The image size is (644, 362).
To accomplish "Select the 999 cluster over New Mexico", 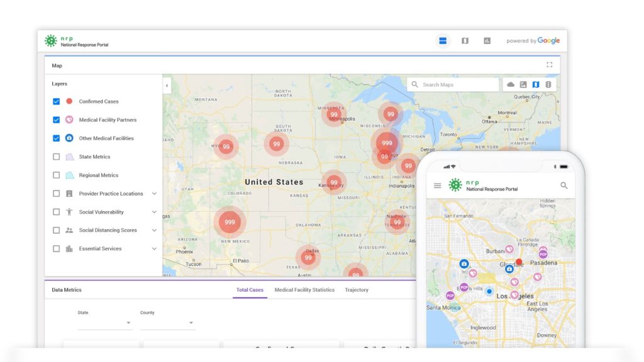I will [230, 222].
